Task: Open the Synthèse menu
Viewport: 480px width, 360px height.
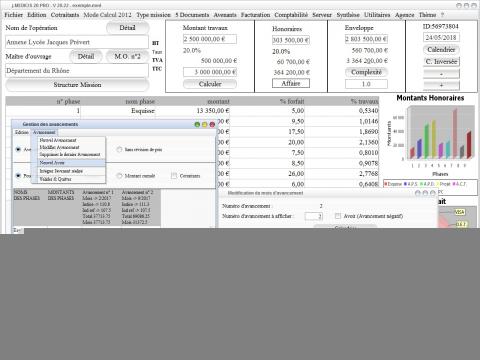Action: 348,15
